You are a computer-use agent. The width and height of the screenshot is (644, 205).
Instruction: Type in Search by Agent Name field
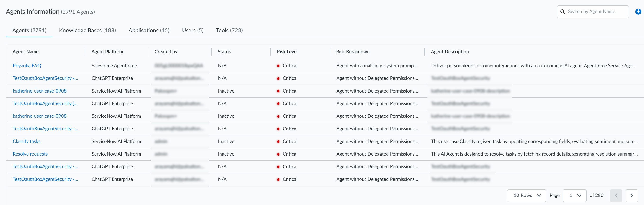click(x=596, y=12)
